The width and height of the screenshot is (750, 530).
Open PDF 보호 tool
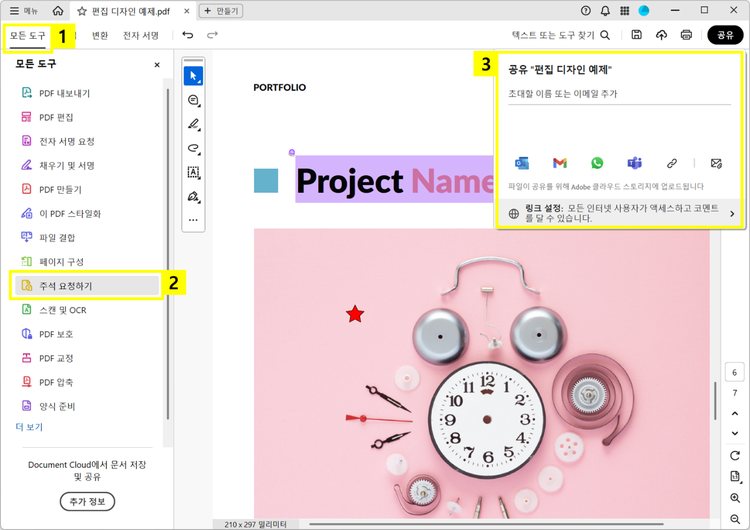tap(88, 334)
